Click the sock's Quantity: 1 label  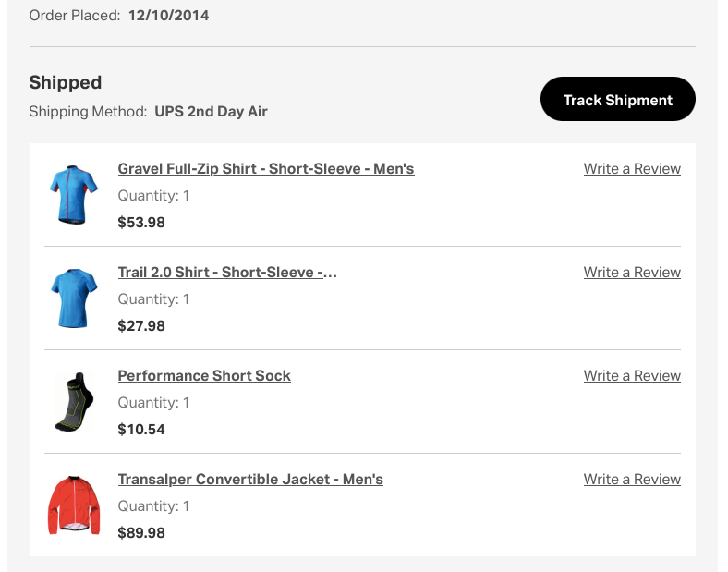tap(153, 403)
